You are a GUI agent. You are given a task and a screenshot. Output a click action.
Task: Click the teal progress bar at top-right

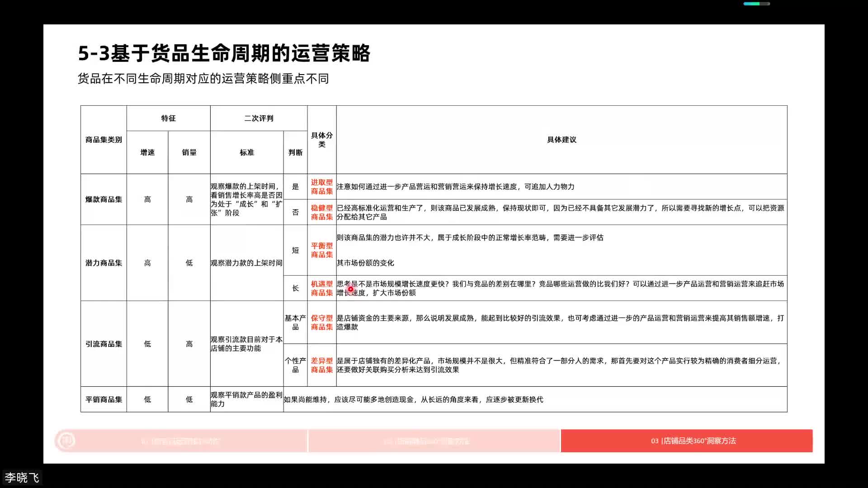pos(754,3)
